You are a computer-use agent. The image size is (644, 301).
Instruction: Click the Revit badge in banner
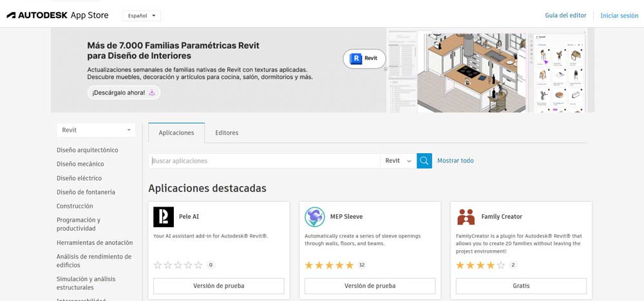(365, 59)
